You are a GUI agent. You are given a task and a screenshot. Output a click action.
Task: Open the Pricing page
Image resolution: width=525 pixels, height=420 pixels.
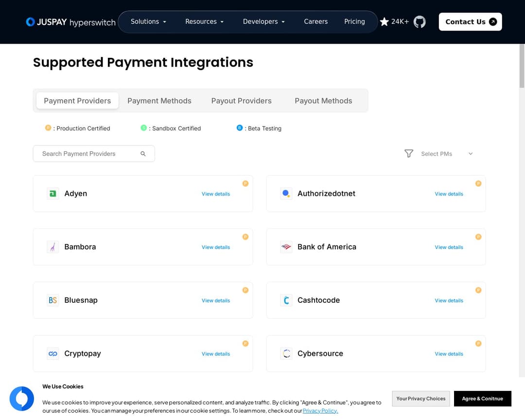354,21
